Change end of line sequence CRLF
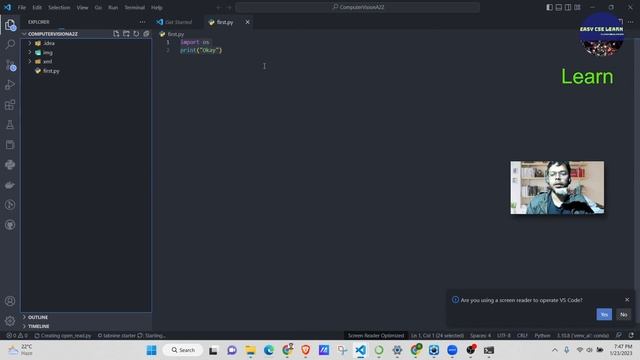Image resolution: width=640 pixels, height=360 pixels. click(522, 336)
